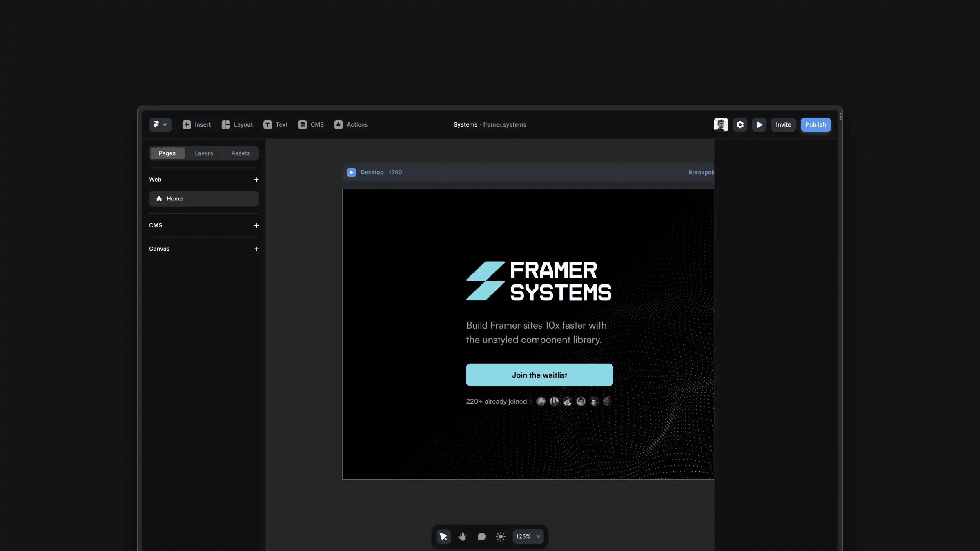Toggle the light/dark canvas sun icon
This screenshot has height=551, width=980.
pos(501,536)
